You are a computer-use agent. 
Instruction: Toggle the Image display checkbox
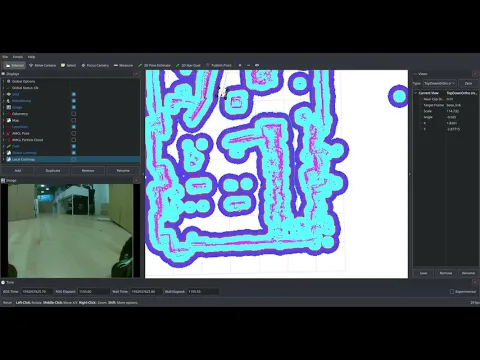pyautogui.click(x=74, y=107)
